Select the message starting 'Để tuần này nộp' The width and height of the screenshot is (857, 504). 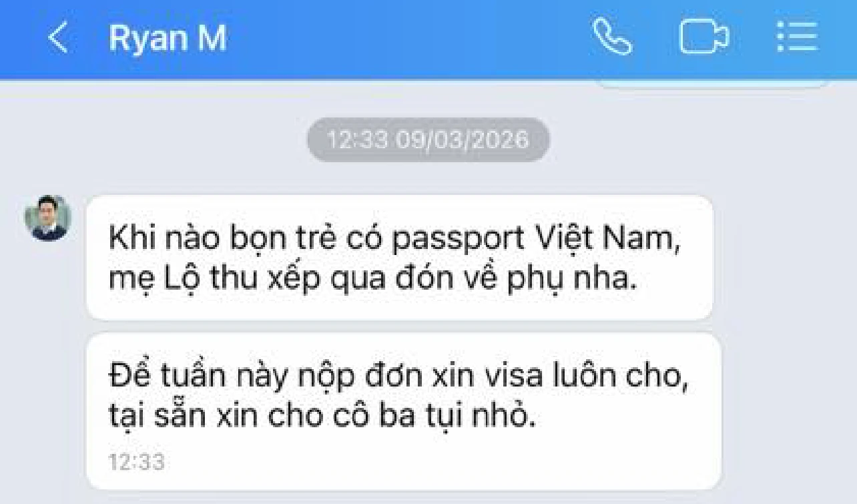coord(404,411)
